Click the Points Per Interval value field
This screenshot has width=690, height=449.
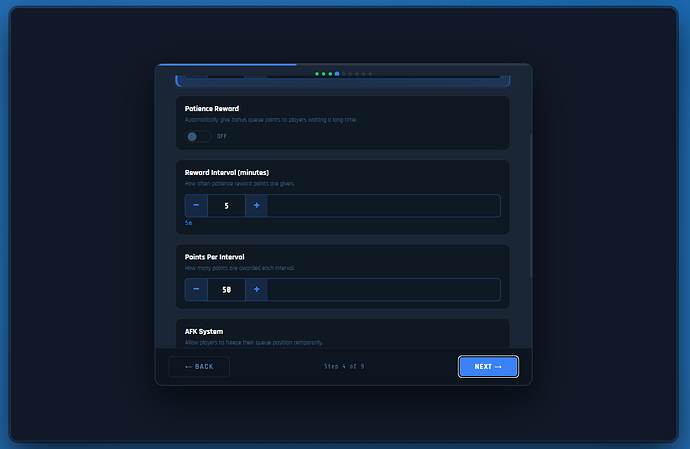tap(226, 290)
